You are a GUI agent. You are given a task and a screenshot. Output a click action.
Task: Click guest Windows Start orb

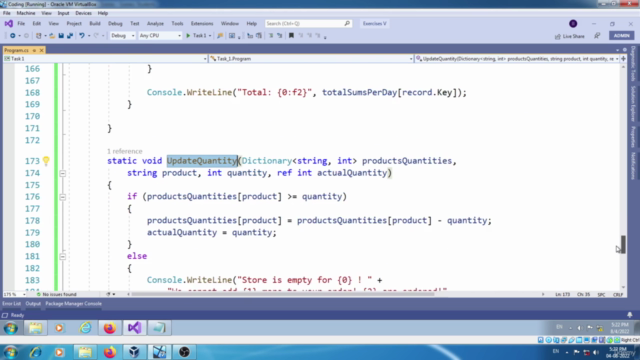(x=11, y=328)
